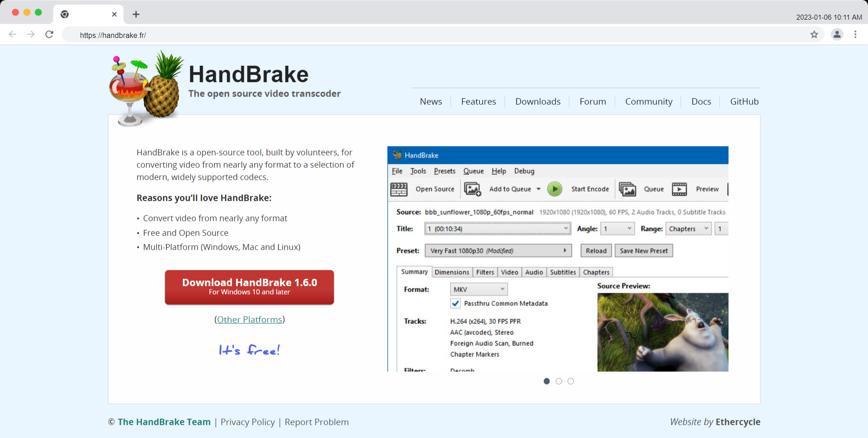Open the Title dropdown 1 (00:10:34)
The width and height of the screenshot is (868, 438).
coord(498,229)
